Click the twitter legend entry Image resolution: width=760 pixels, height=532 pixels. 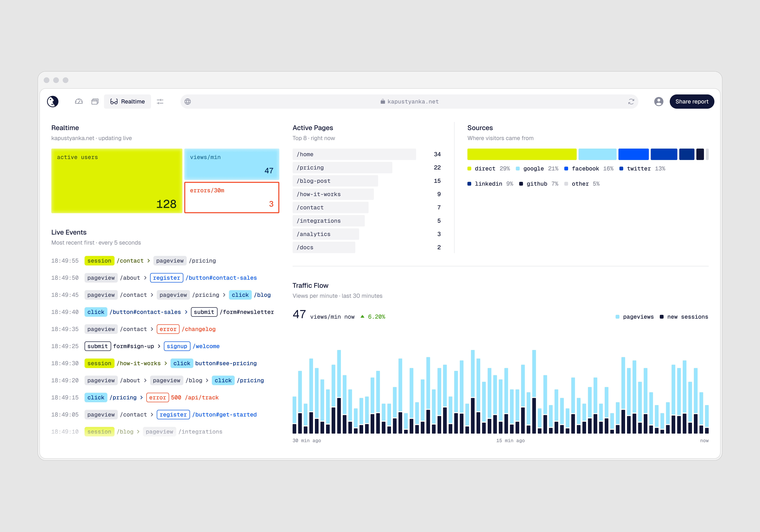(x=642, y=169)
